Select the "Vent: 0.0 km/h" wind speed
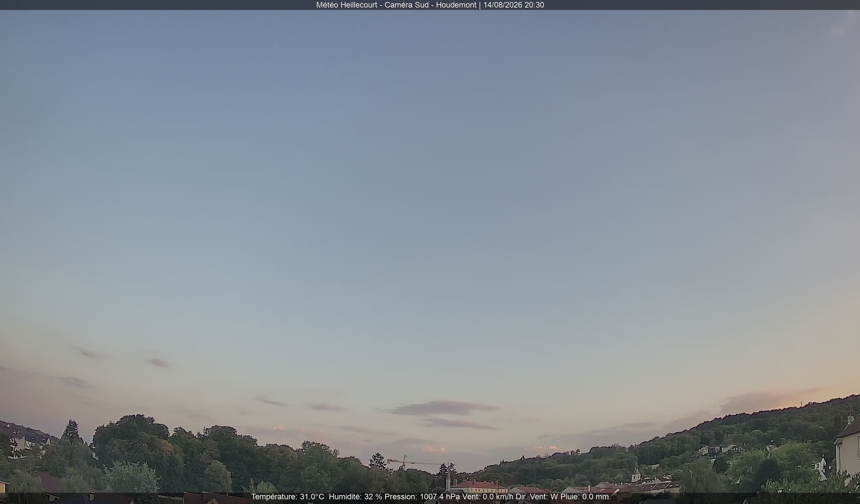The image size is (860, 504). point(487,497)
